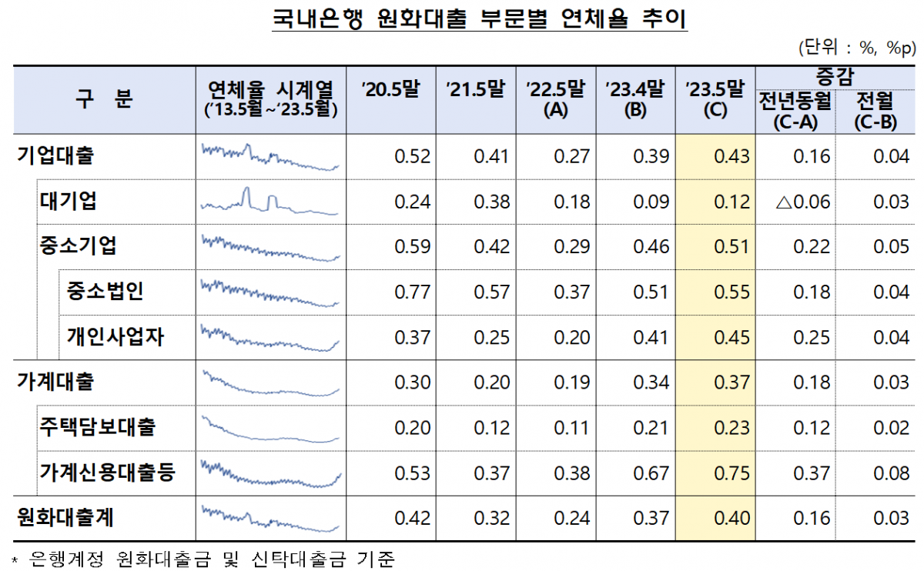Viewport: 924px width, 571px height.
Task: Click the 원화대출계 trend chart
Action: 271,517
